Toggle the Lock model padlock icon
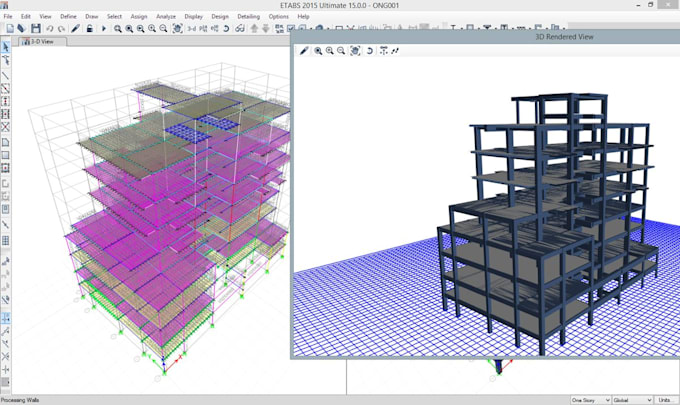 89,28
